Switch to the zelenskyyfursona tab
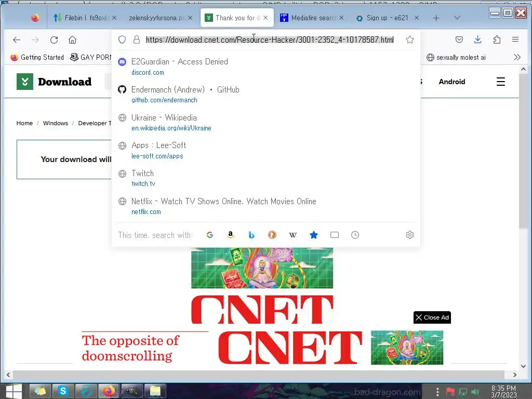This screenshot has width=532, height=399. click(161, 18)
